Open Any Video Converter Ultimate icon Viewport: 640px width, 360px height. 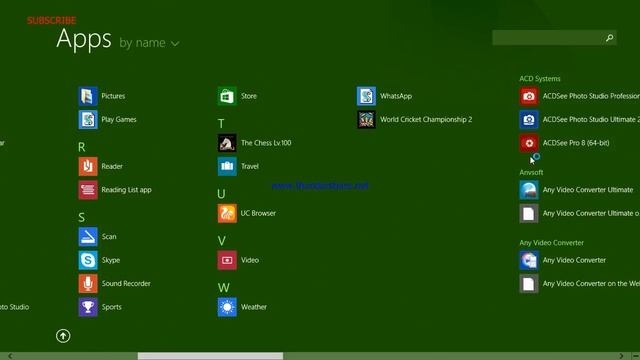click(x=529, y=190)
